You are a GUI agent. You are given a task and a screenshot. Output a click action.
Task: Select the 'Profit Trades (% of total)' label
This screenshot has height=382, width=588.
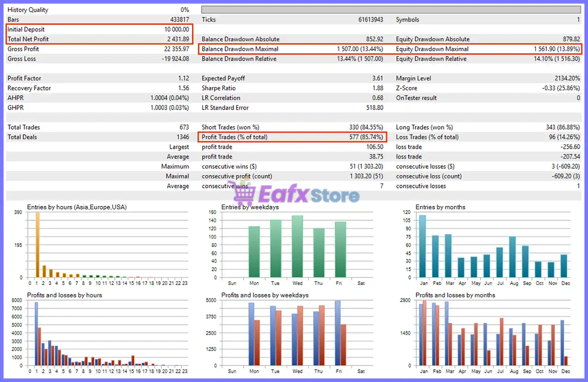coord(235,137)
